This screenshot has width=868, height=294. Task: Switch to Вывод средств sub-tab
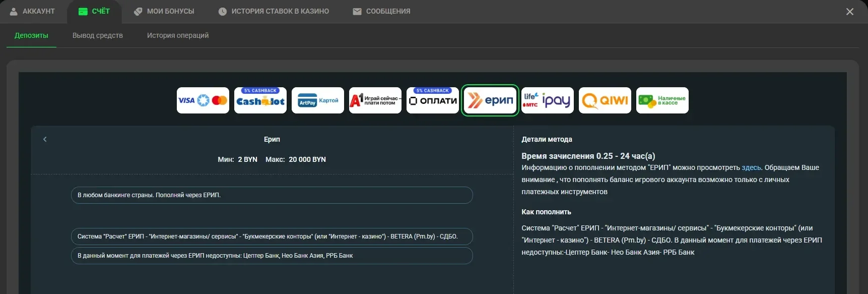(x=98, y=35)
